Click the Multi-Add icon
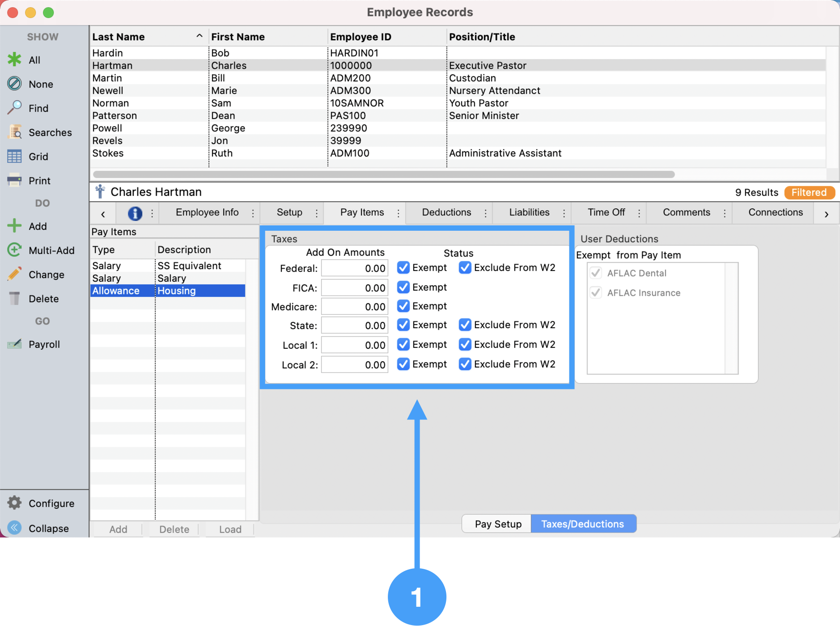 (14, 250)
